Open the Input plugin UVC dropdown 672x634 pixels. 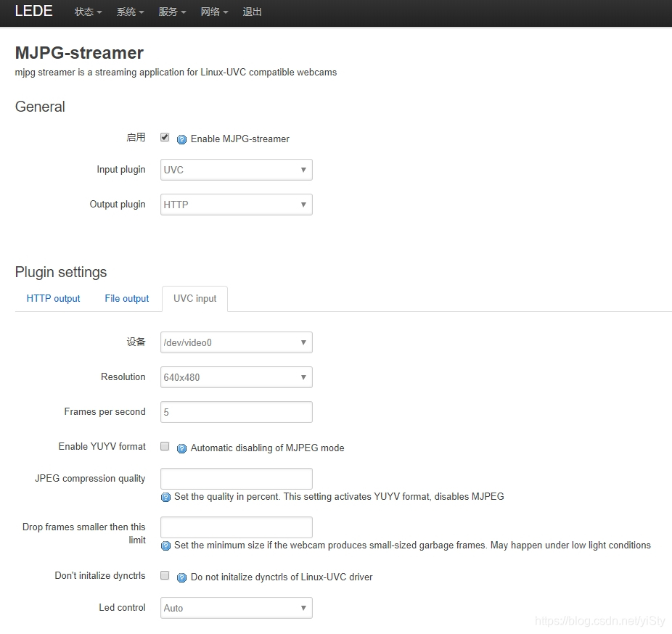point(236,170)
